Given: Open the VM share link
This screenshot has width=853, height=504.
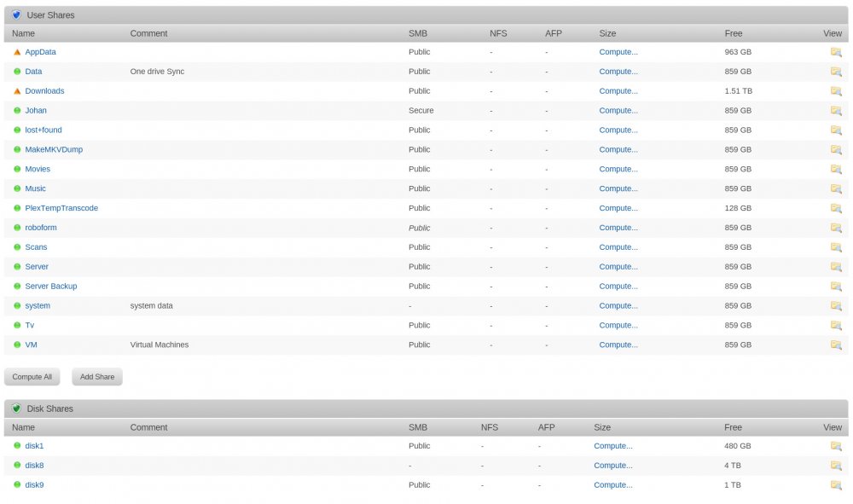Looking at the screenshot, I should pos(31,345).
